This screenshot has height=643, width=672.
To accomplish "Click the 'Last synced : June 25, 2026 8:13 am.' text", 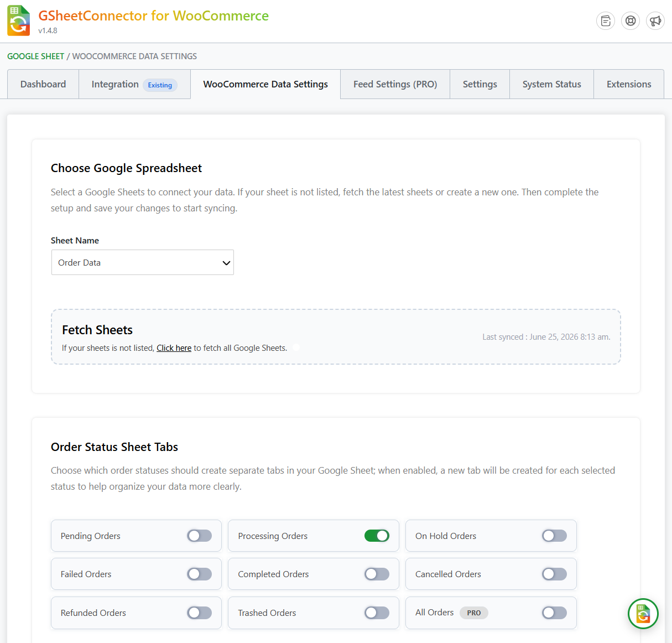I will (546, 337).
